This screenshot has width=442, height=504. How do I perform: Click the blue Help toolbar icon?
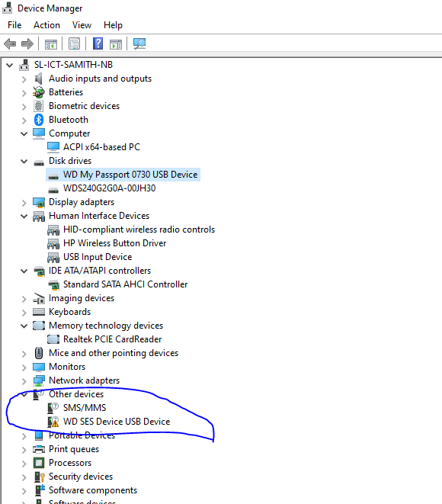98,43
